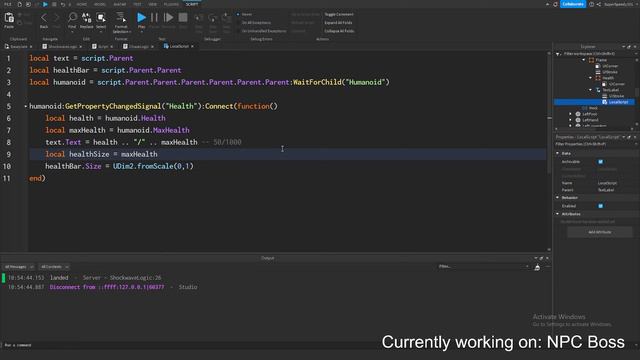Open the All Messages dropdown in Output
The height and width of the screenshot is (360, 640).
click(18, 267)
